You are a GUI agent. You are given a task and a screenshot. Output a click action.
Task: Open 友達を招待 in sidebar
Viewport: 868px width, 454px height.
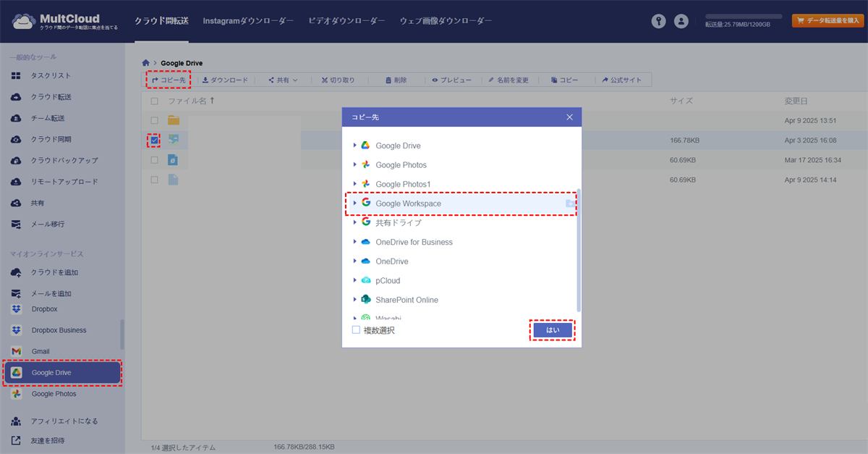point(47,440)
